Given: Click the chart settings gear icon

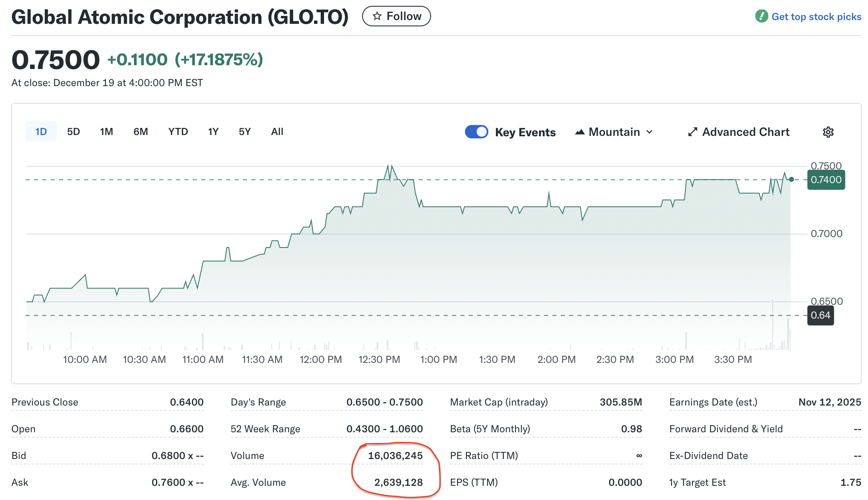Looking at the screenshot, I should coord(828,132).
